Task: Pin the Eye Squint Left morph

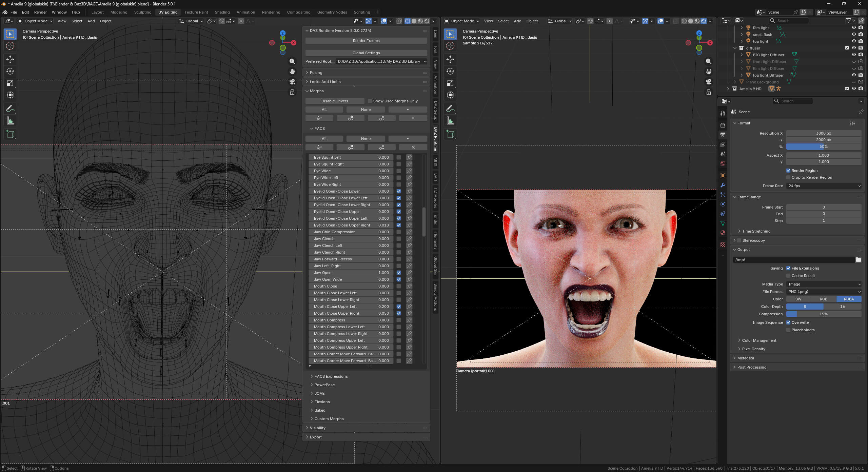Action: point(409,157)
